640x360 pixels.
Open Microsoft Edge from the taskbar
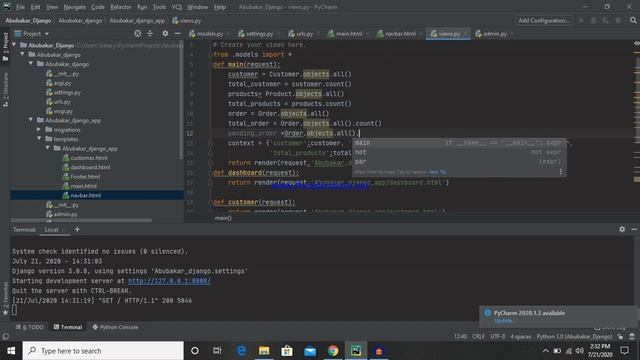(241, 351)
